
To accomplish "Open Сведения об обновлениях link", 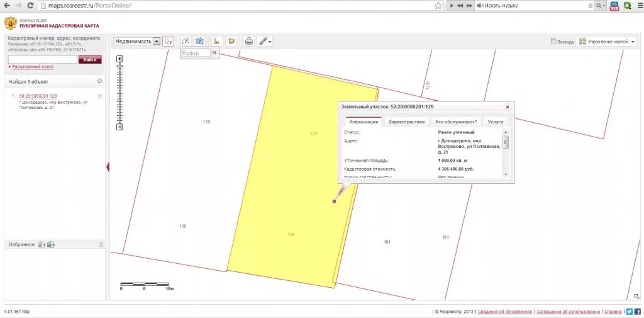I will click(x=505, y=312).
